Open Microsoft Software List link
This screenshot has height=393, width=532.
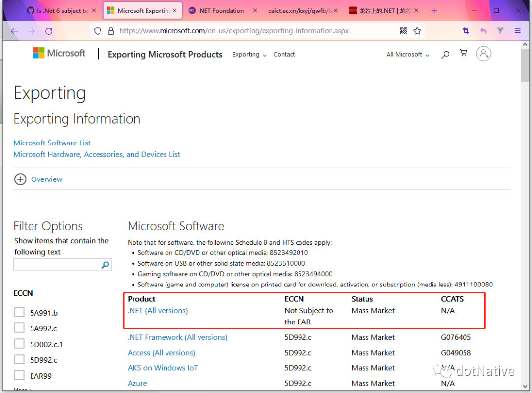click(52, 143)
